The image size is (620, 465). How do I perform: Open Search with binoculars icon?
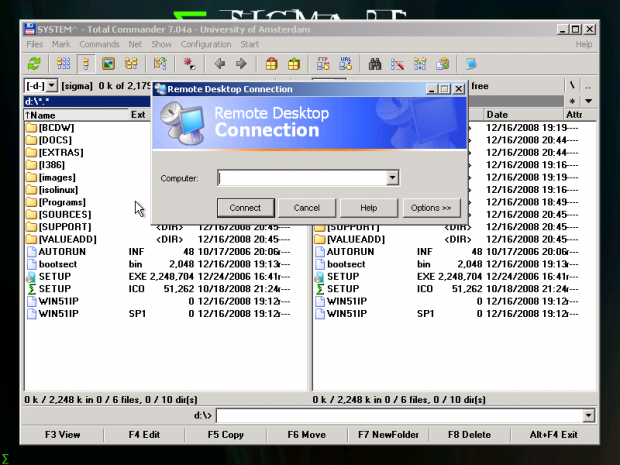(x=375, y=64)
